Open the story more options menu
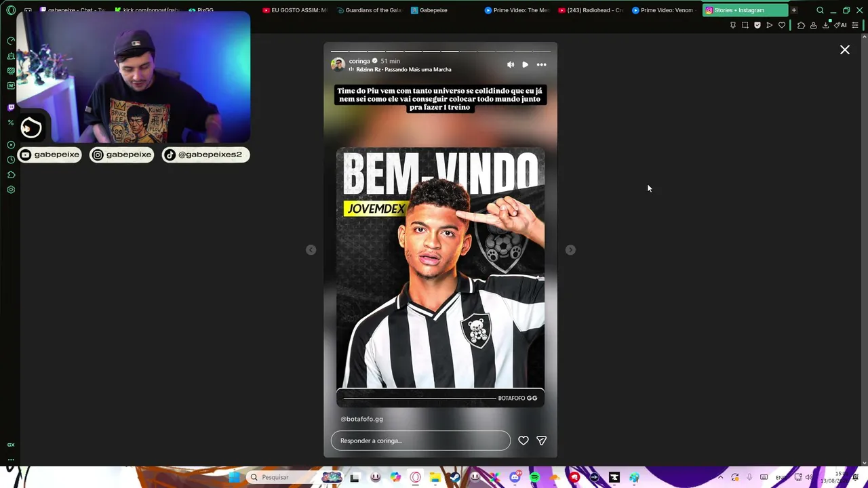This screenshot has width=868, height=488. [541, 64]
